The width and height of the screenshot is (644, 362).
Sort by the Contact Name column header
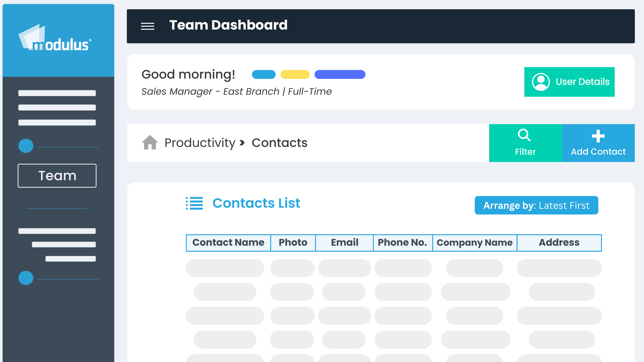coord(228,243)
